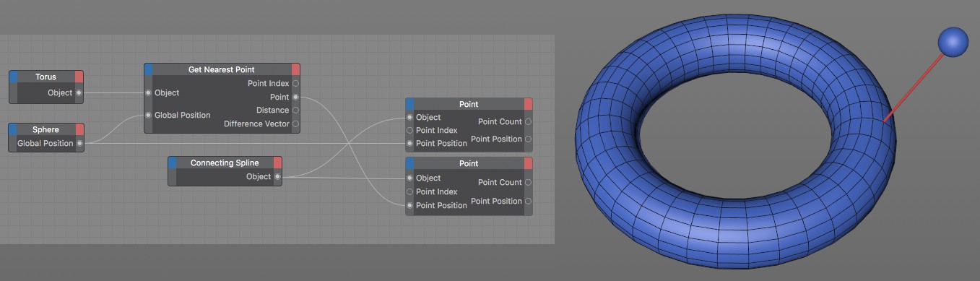This screenshot has width=980, height=281.
Task: Select the Sphere node title bar
Action: point(46,129)
